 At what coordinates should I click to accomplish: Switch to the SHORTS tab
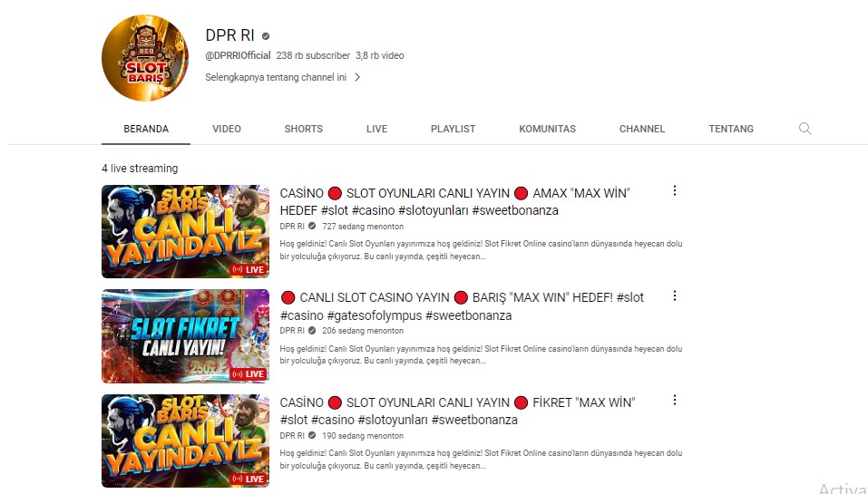tap(303, 129)
